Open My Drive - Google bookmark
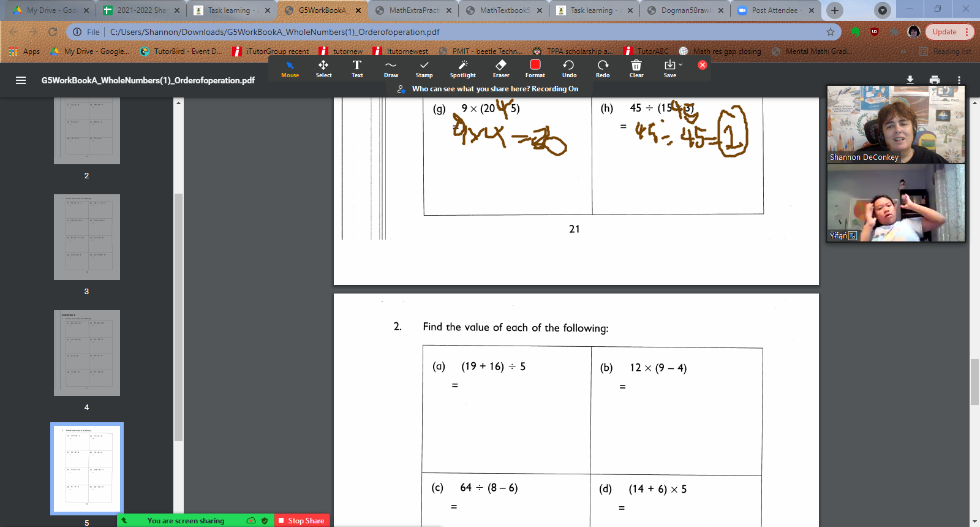This screenshot has width=980, height=527. [89, 51]
